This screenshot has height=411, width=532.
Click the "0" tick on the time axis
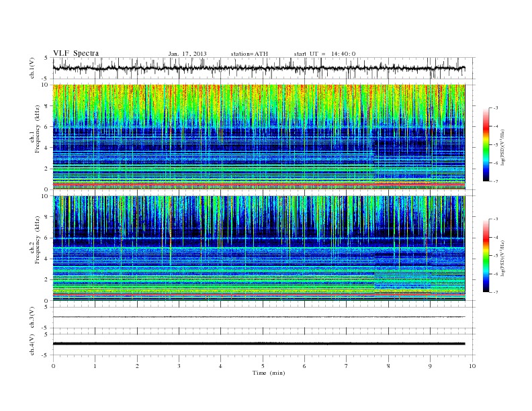53,366
